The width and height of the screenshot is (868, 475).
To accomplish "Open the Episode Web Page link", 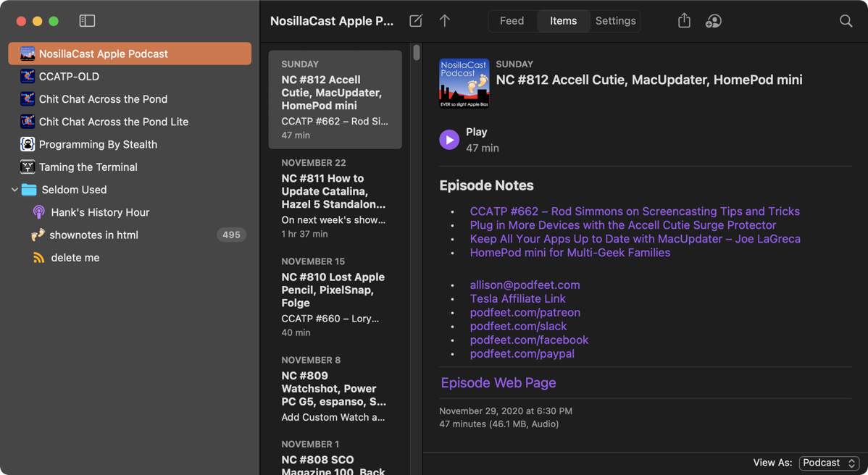I will click(498, 383).
